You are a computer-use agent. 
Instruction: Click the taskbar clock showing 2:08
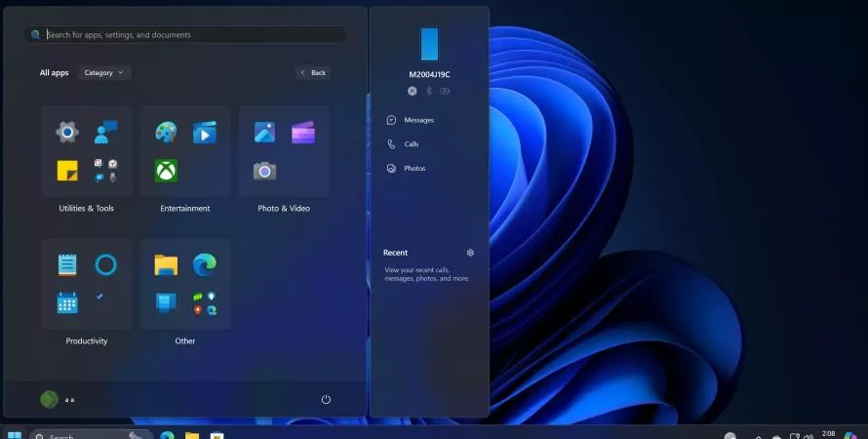pyautogui.click(x=829, y=434)
